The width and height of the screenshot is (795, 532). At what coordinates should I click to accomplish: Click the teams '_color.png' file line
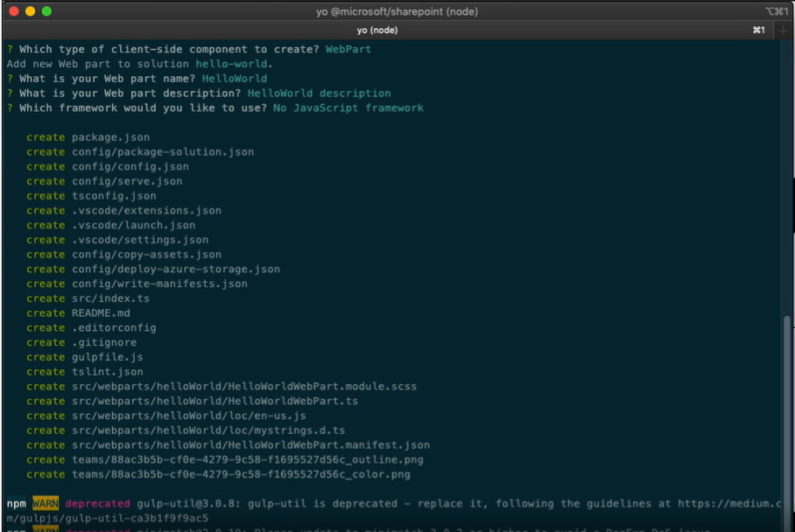pyautogui.click(x=241, y=475)
